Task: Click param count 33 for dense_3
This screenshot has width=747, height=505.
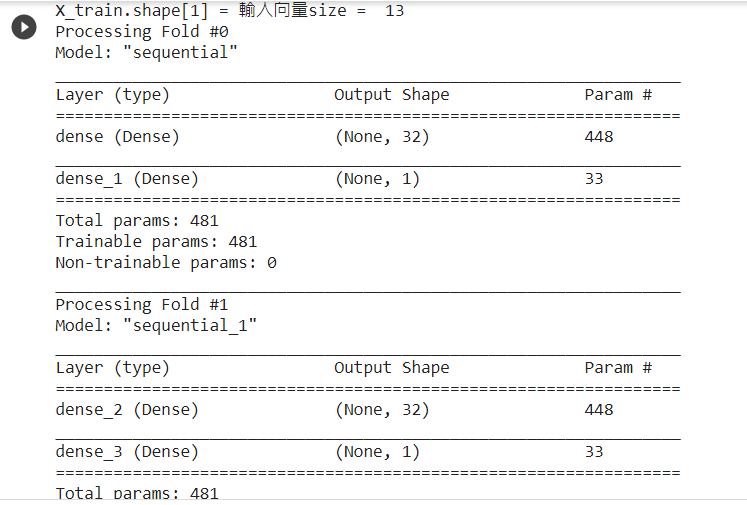Action: [594, 451]
